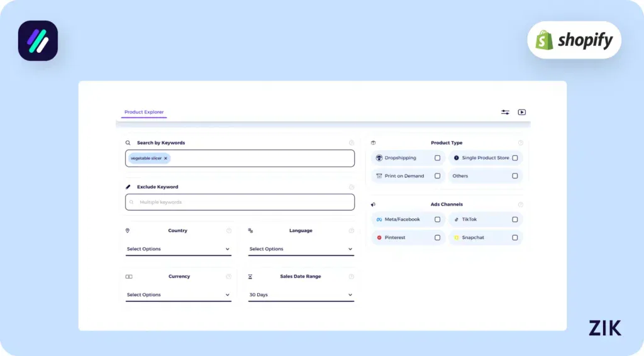
Task: Select the Pinterest ads channel checkbox
Action: point(438,238)
